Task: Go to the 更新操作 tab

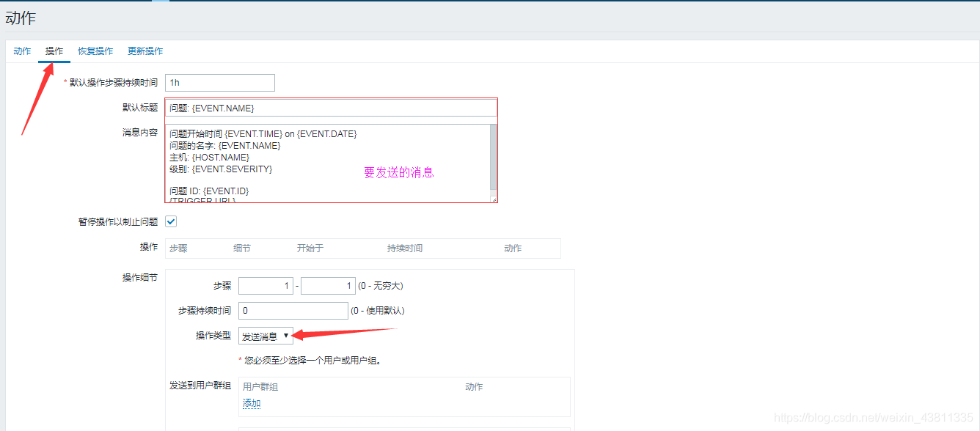Action: tap(145, 51)
